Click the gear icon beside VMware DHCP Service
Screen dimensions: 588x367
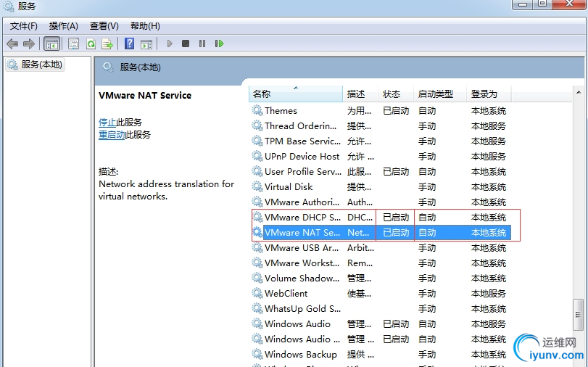tap(257, 217)
